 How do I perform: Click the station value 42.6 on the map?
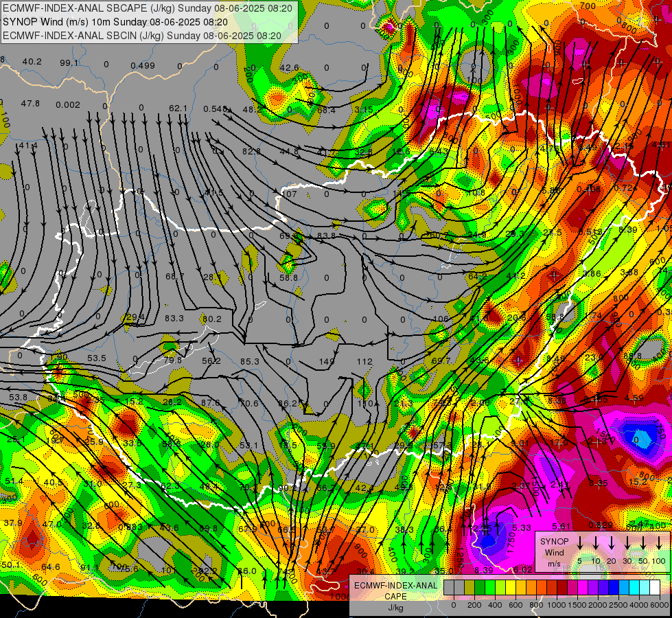(x=289, y=68)
